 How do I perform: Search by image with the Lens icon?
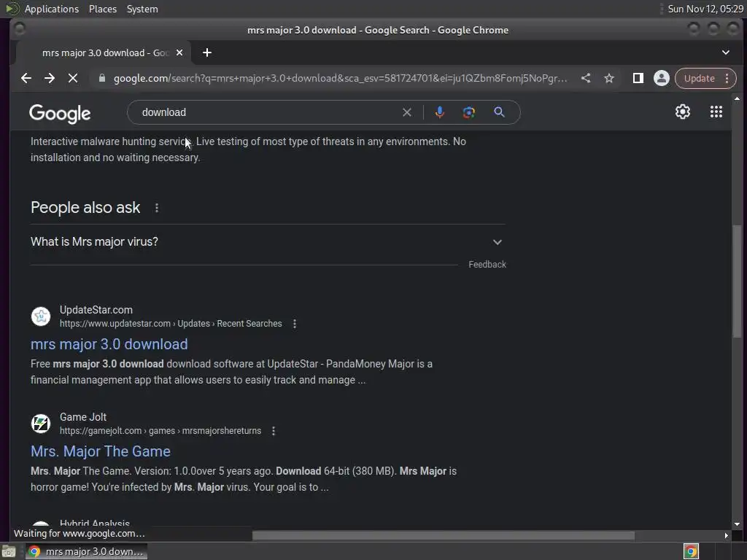(469, 112)
